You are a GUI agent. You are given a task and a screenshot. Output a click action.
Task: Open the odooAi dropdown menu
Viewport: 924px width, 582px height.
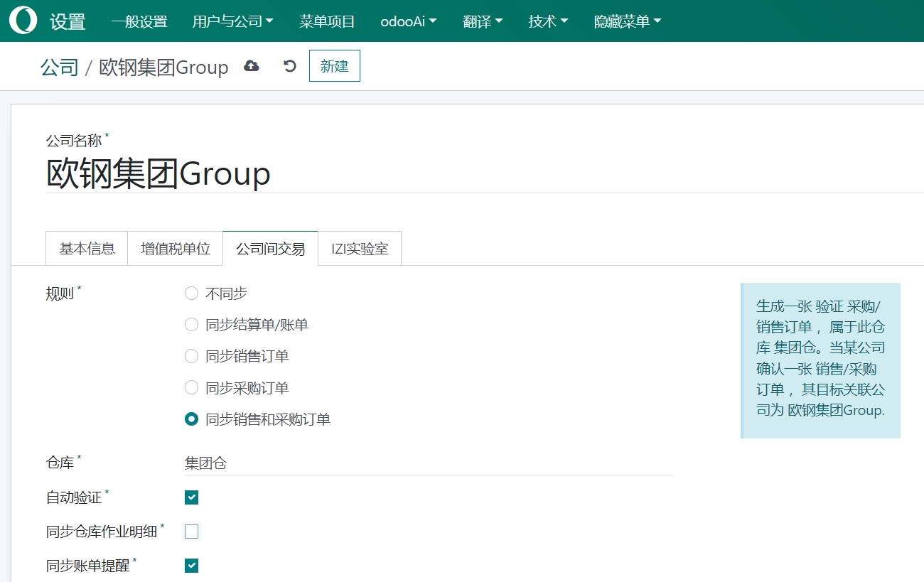[408, 21]
